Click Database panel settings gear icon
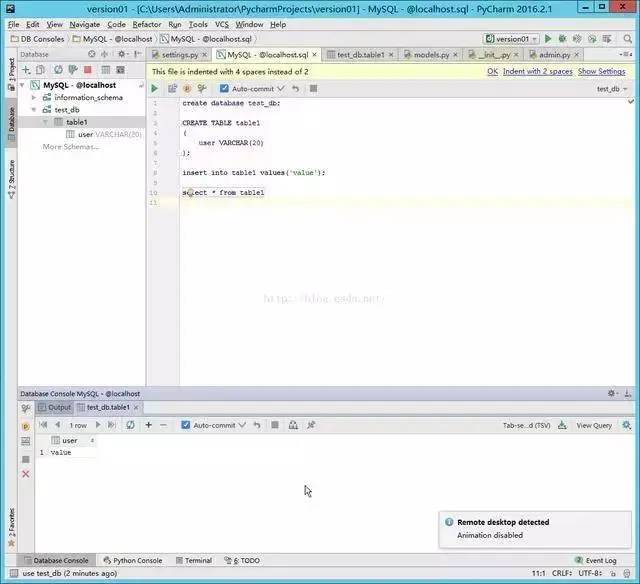Screen dimensions: 640x584 pos(122,54)
